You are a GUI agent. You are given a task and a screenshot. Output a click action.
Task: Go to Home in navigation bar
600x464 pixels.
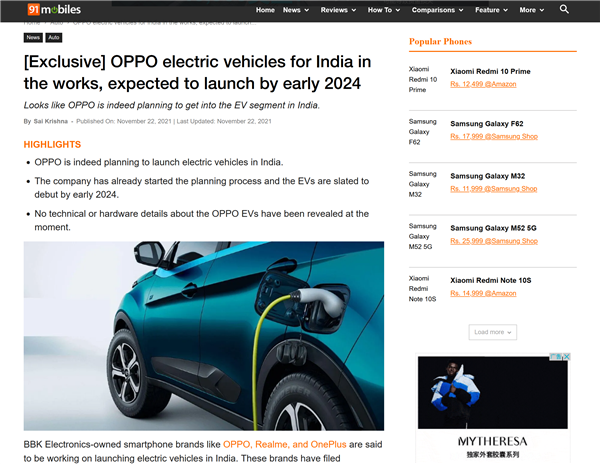click(x=265, y=10)
